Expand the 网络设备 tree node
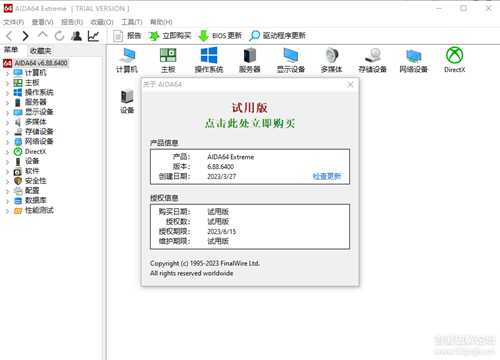The height and width of the screenshot is (360, 500). click(x=7, y=142)
